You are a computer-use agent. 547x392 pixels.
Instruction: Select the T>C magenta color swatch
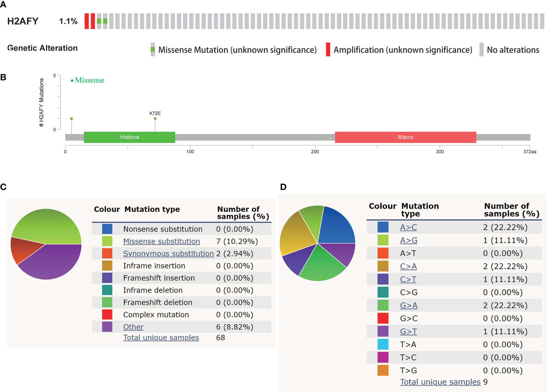click(x=383, y=357)
